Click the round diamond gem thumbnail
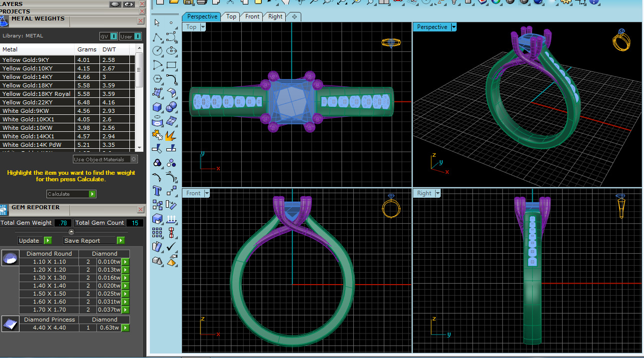 click(10, 258)
